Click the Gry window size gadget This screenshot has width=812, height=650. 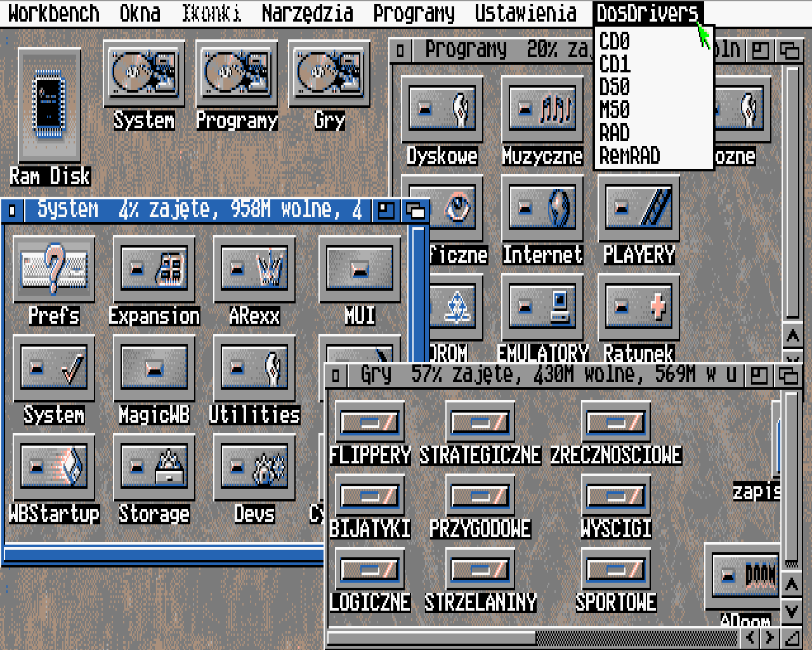[x=792, y=637]
